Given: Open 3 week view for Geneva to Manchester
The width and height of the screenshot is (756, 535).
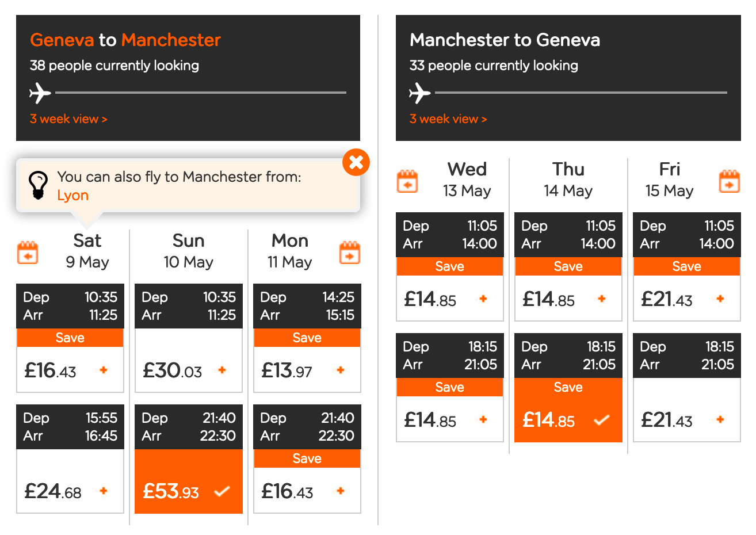Looking at the screenshot, I should (x=68, y=119).
